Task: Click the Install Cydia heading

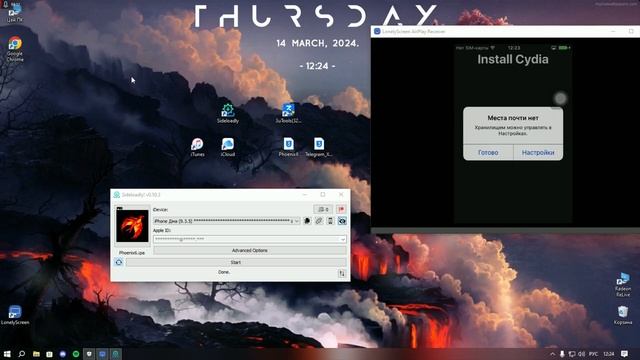Action: point(513,60)
